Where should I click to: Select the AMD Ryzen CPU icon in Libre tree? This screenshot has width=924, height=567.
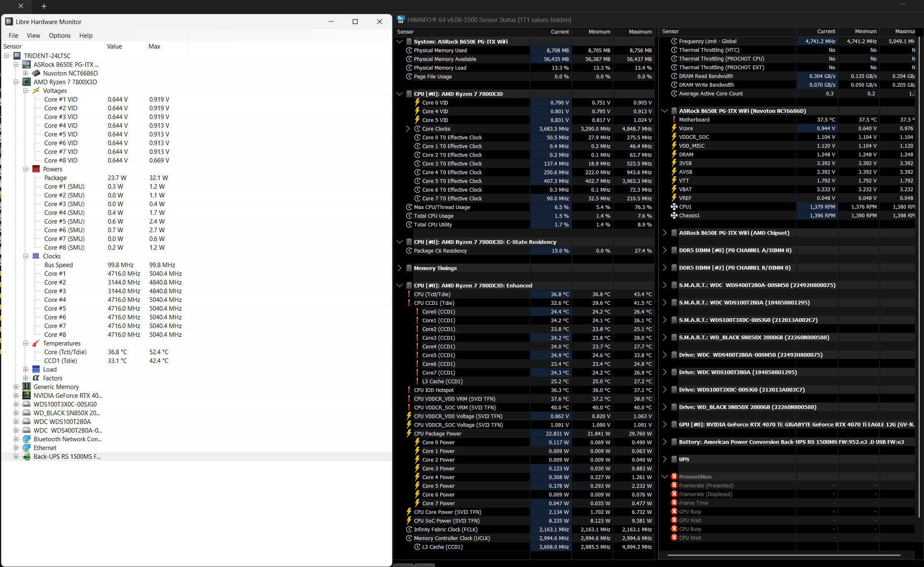click(27, 82)
